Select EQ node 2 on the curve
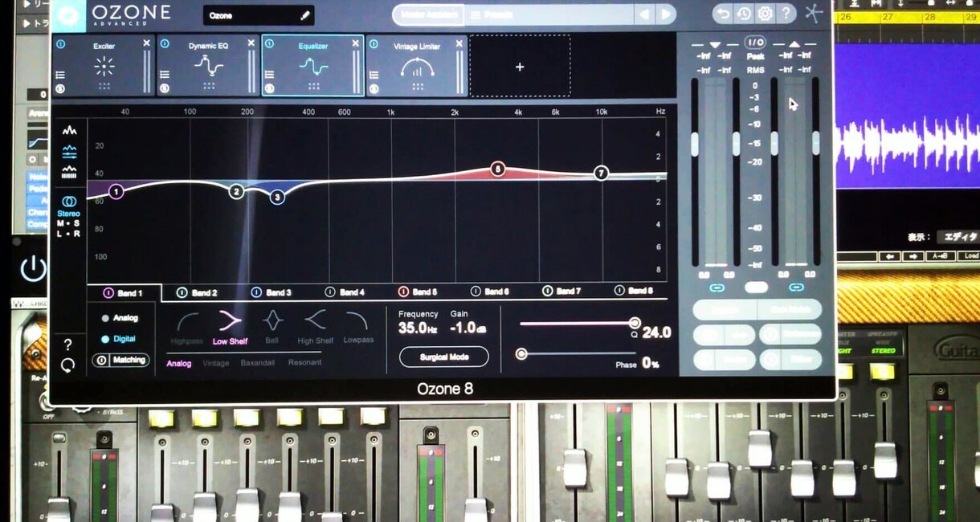The width and height of the screenshot is (980, 522). point(236,191)
